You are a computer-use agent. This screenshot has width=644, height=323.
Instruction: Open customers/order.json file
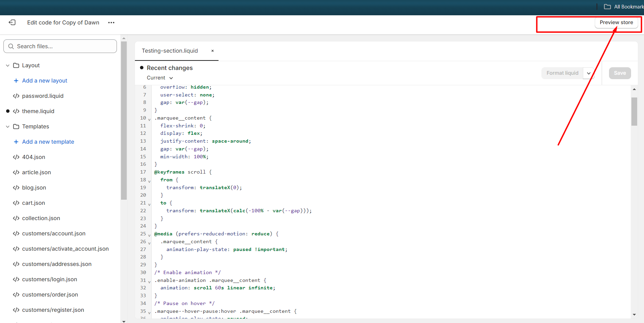click(50, 294)
